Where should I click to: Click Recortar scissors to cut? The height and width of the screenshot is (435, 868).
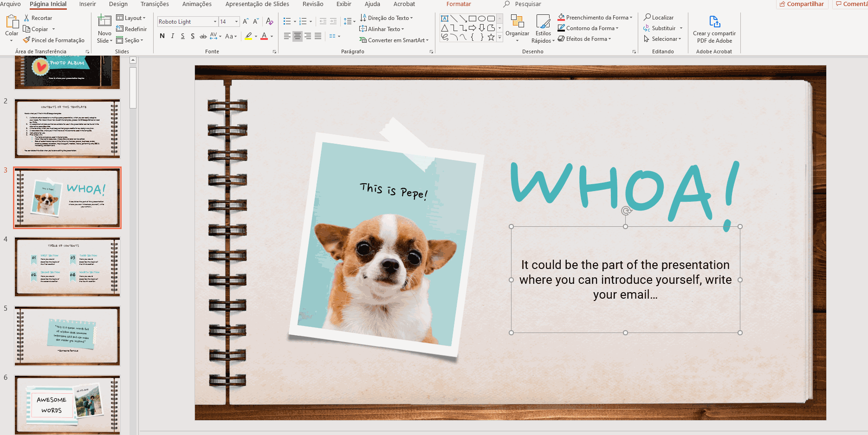pos(38,18)
